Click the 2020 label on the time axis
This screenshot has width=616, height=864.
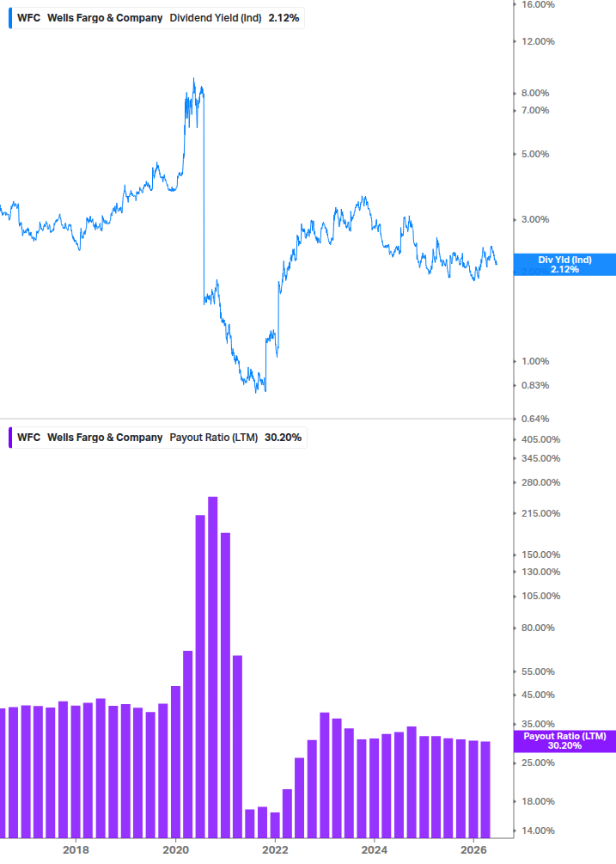click(x=175, y=849)
